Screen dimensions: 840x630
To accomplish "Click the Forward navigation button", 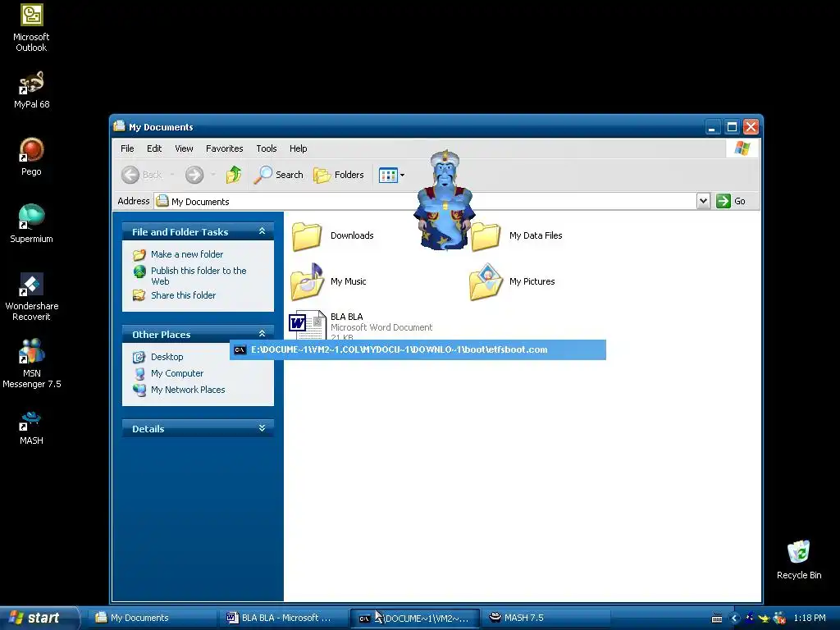I will click(194, 175).
